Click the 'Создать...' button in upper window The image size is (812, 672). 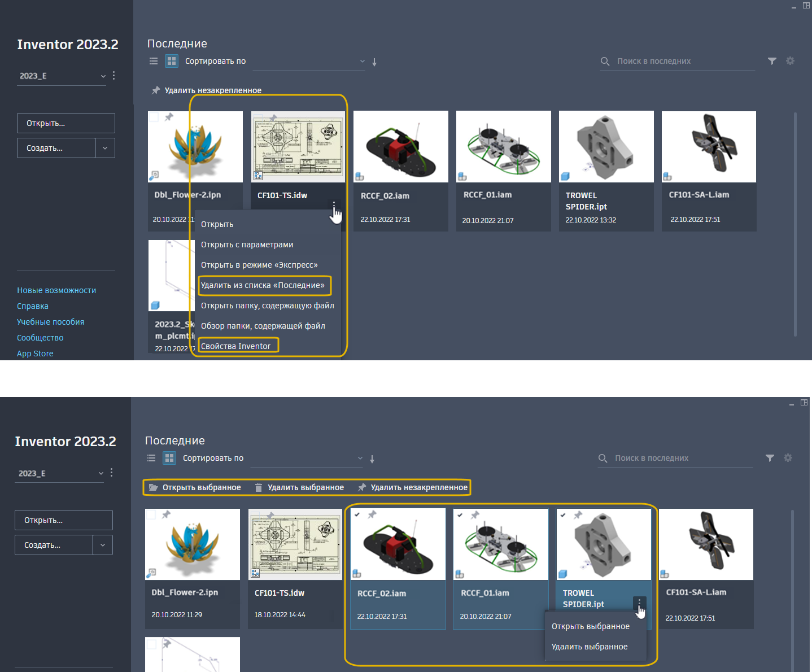point(56,148)
